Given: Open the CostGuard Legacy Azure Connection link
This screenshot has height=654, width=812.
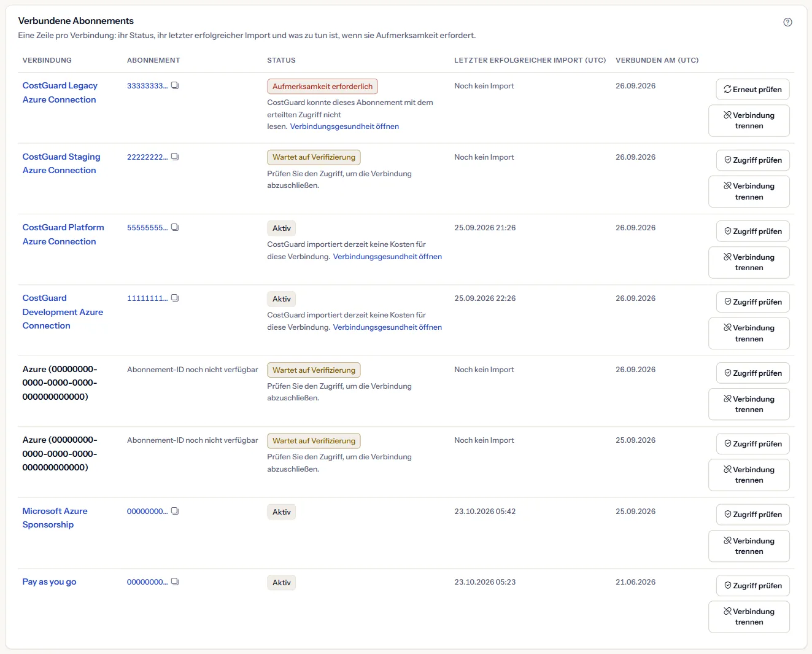Looking at the screenshot, I should pos(60,93).
